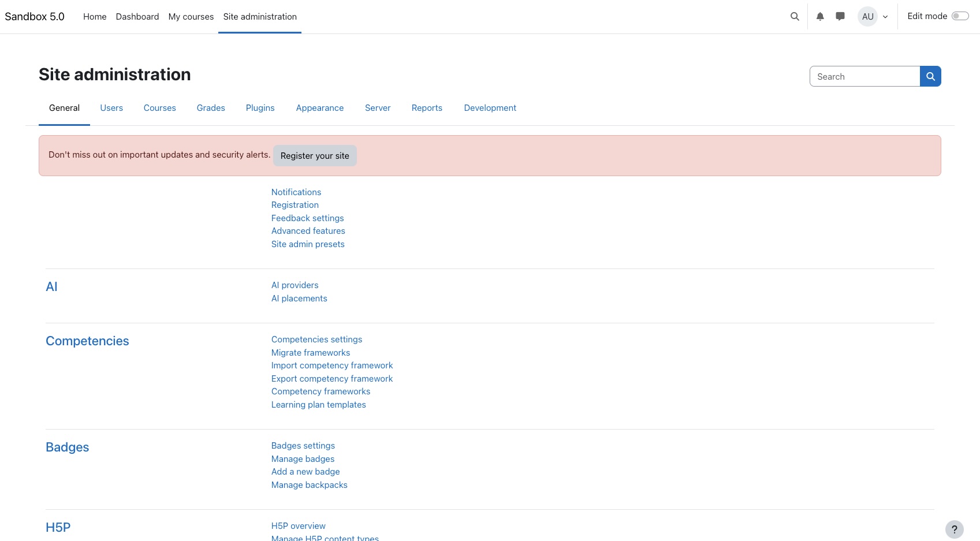The width and height of the screenshot is (980, 541).
Task: Click the blue search submit button
Action: pos(930,76)
